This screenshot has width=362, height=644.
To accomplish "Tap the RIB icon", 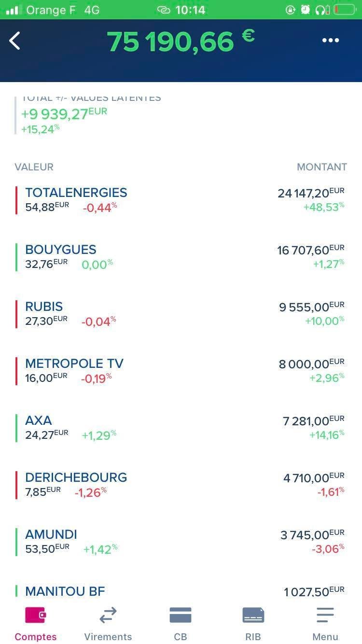I will (253, 615).
